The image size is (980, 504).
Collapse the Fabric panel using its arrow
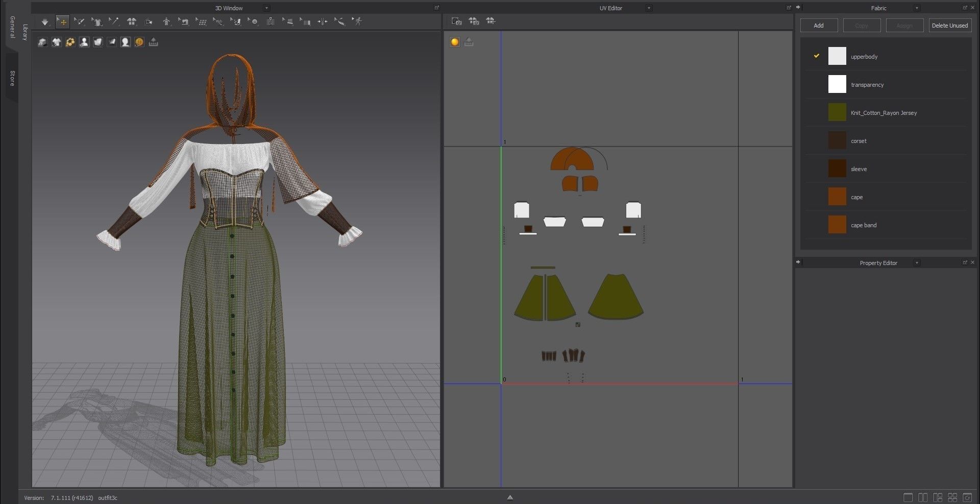798,7
